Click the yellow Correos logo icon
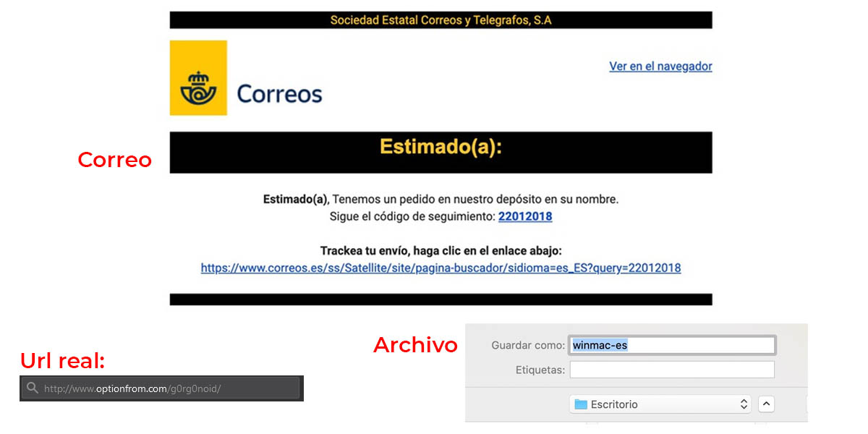Viewport: 868px width, 434px height. (x=197, y=77)
